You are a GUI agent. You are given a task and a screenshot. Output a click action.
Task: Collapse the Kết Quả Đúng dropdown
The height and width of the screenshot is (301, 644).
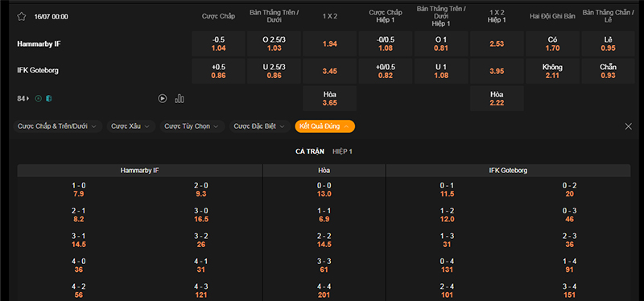pos(325,126)
